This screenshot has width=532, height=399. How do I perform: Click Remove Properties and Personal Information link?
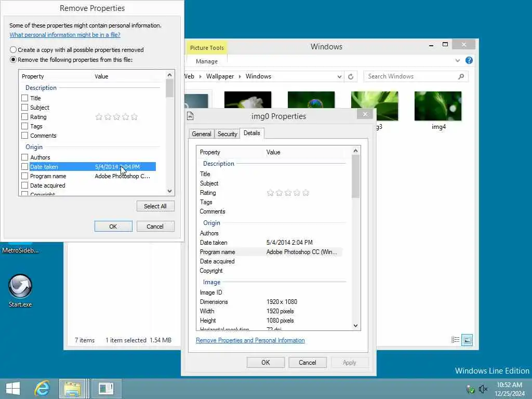[250, 340]
